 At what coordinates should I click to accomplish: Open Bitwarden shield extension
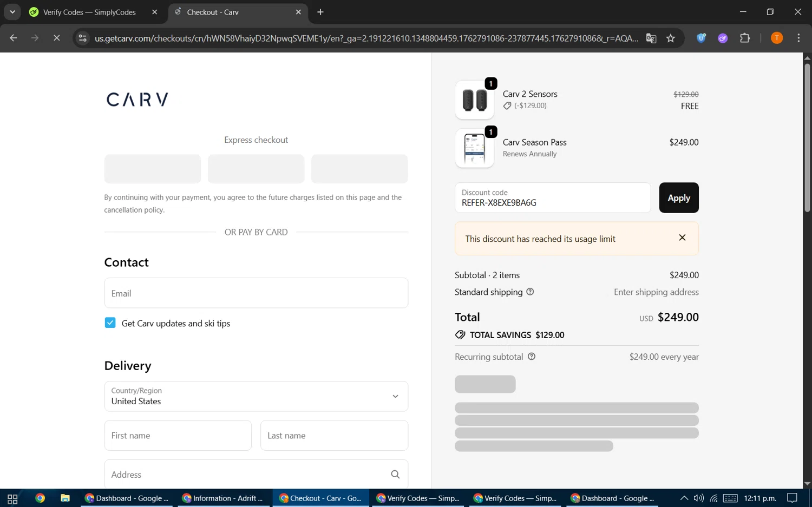(701, 38)
